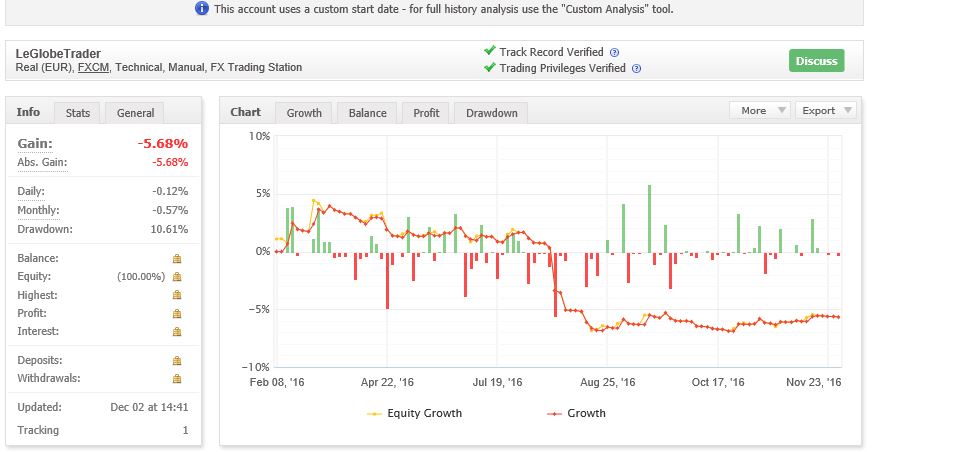Click the blue info icon in the notice bar
Image resolution: width=980 pixels, height=452 pixels.
pos(201,9)
